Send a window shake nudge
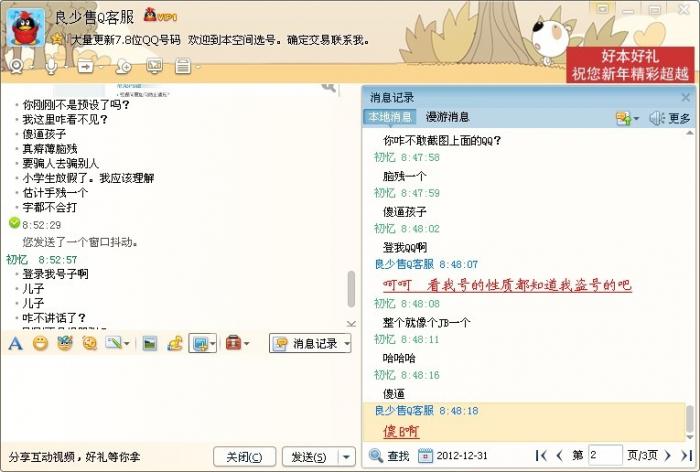This screenshot has width=700, height=472. pyautogui.click(x=90, y=343)
